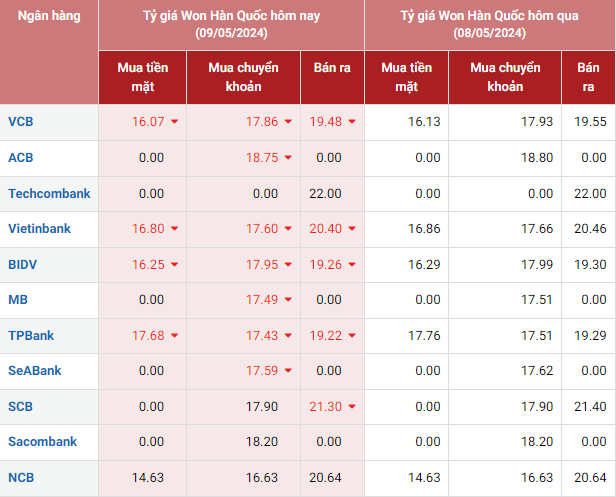The height and width of the screenshot is (497, 616).
Task: Open the VCB bank link
Action: tap(20, 122)
